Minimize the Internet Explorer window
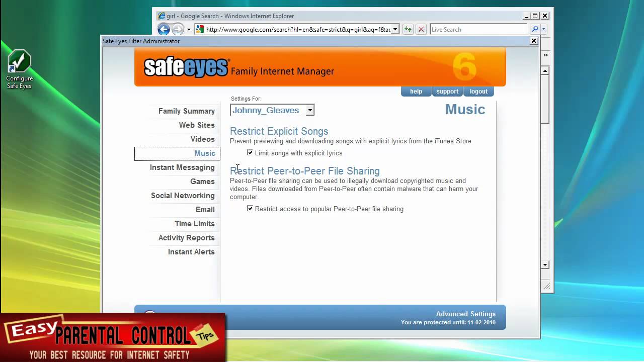The width and height of the screenshot is (644, 362). 526,16
